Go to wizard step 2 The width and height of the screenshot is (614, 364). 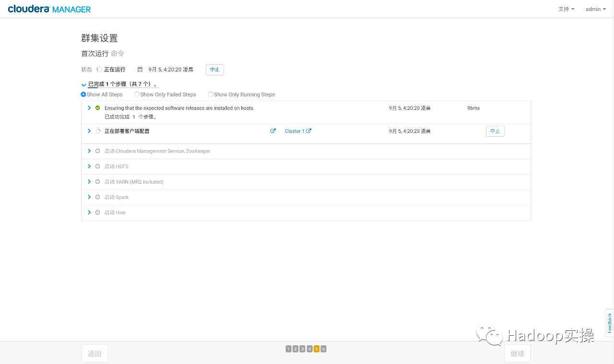point(295,349)
